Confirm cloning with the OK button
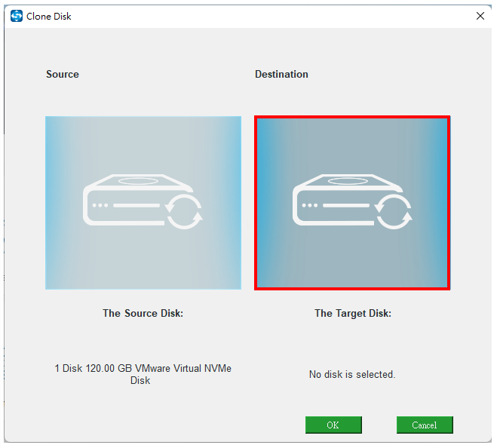This screenshot has width=500, height=448. coord(333,425)
